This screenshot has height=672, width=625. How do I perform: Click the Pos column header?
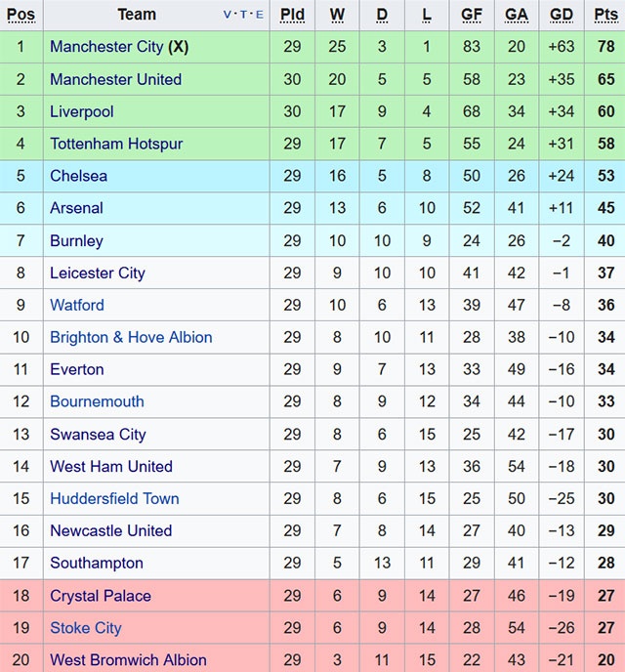pos(21,15)
